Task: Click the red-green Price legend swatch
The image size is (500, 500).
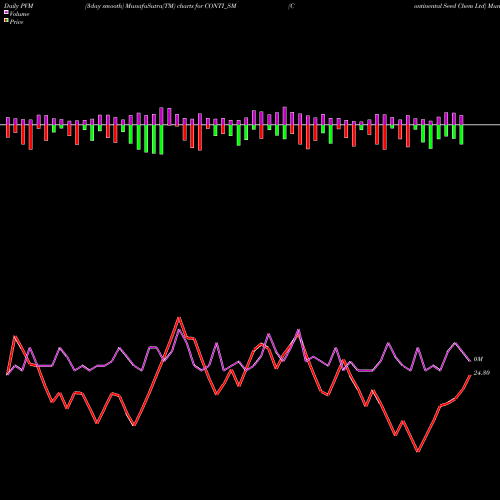Action: [6, 21]
